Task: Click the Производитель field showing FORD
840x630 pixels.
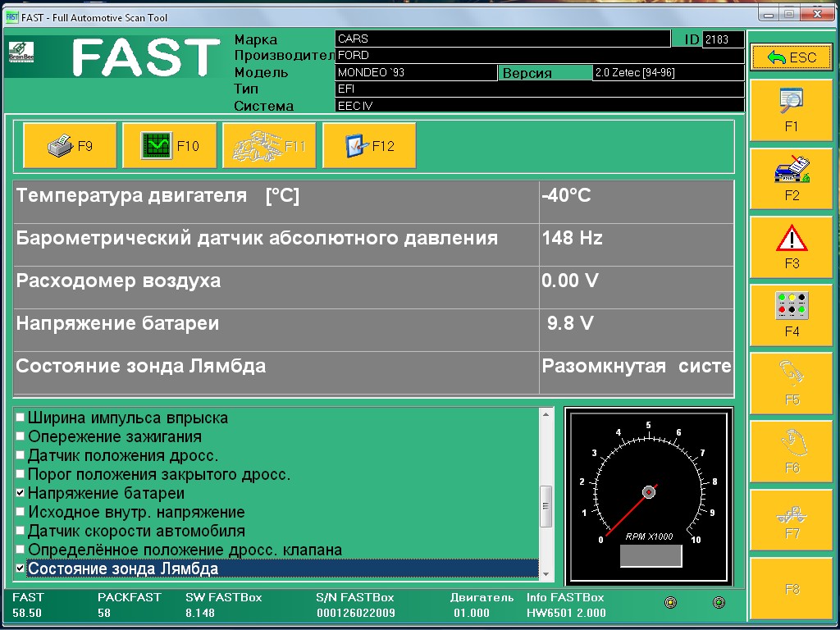Action: pyautogui.click(x=540, y=55)
